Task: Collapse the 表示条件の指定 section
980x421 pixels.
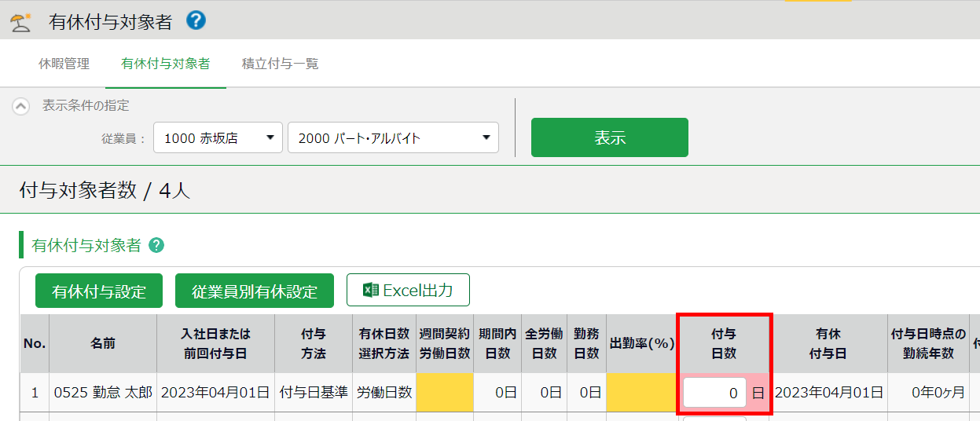Action: tap(21, 106)
